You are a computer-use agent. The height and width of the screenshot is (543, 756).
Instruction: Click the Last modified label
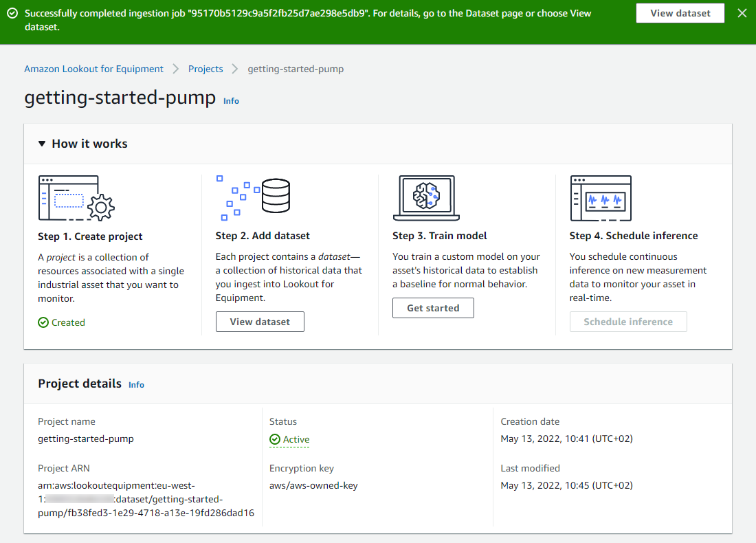[x=530, y=468]
